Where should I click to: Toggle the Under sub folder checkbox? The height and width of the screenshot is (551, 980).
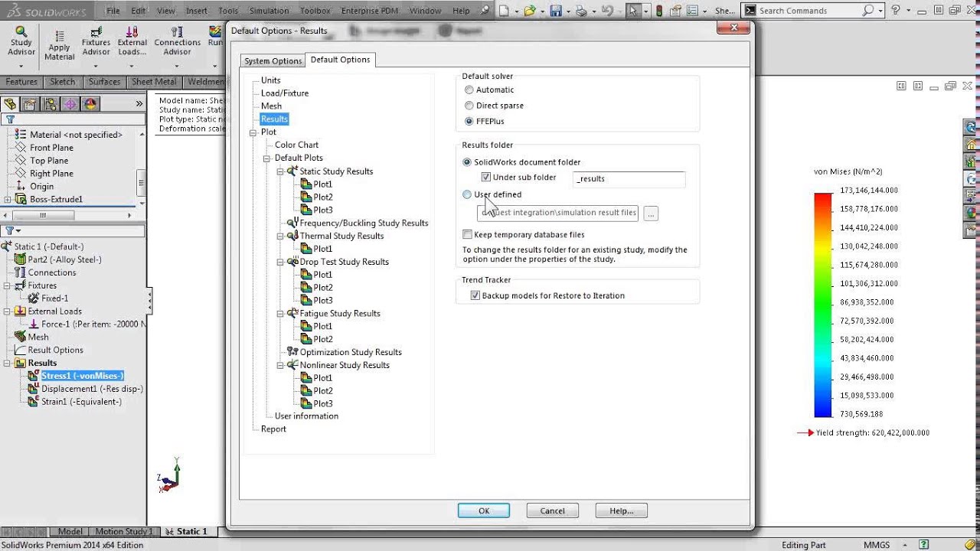tap(485, 178)
